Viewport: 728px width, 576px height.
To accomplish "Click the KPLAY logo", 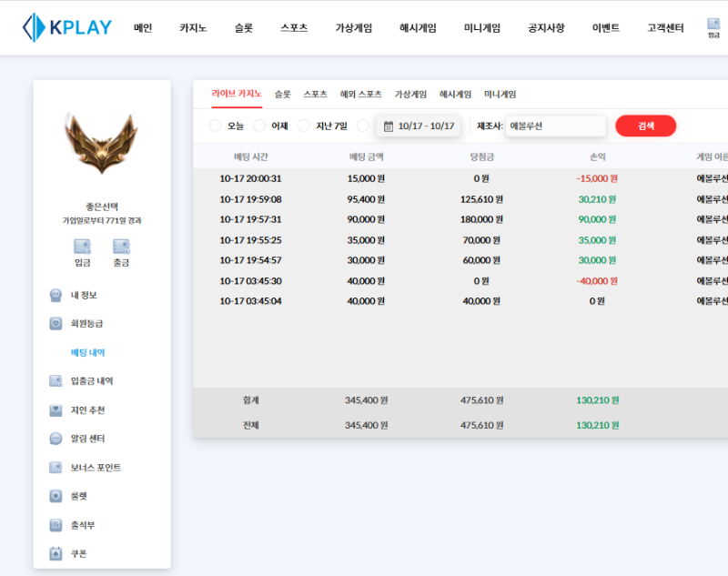I will click(x=67, y=27).
